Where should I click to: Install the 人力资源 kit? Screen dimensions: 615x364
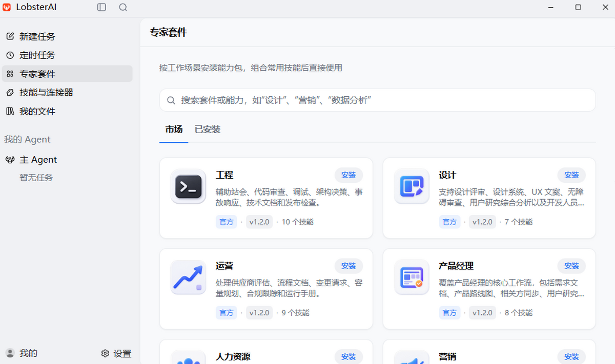tap(348, 357)
